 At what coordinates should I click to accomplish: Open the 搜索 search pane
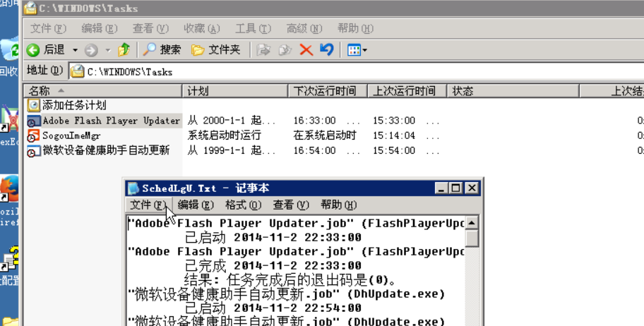162,50
